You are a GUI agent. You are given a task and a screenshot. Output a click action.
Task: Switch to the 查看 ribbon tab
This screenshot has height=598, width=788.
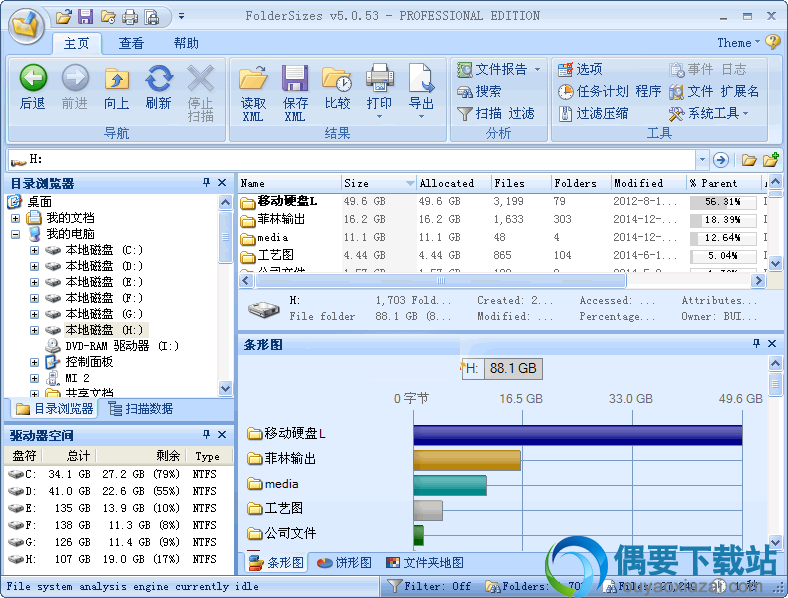click(131, 44)
